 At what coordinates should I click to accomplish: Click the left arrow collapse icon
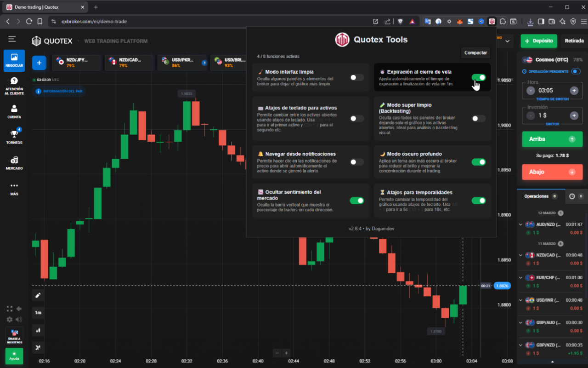pyautogui.click(x=19, y=309)
